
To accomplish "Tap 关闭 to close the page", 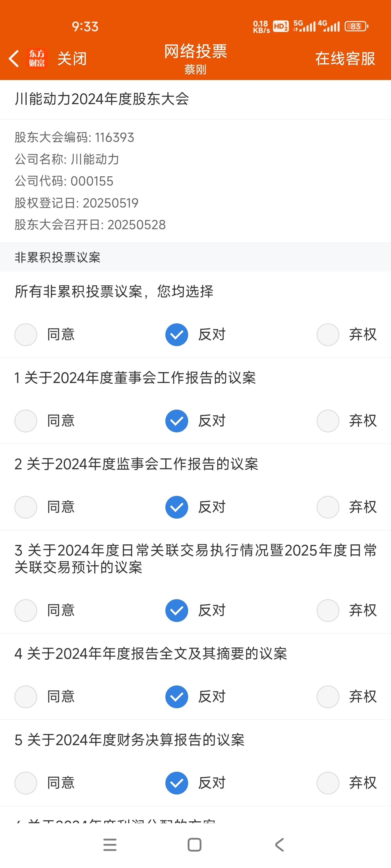I will (72, 59).
